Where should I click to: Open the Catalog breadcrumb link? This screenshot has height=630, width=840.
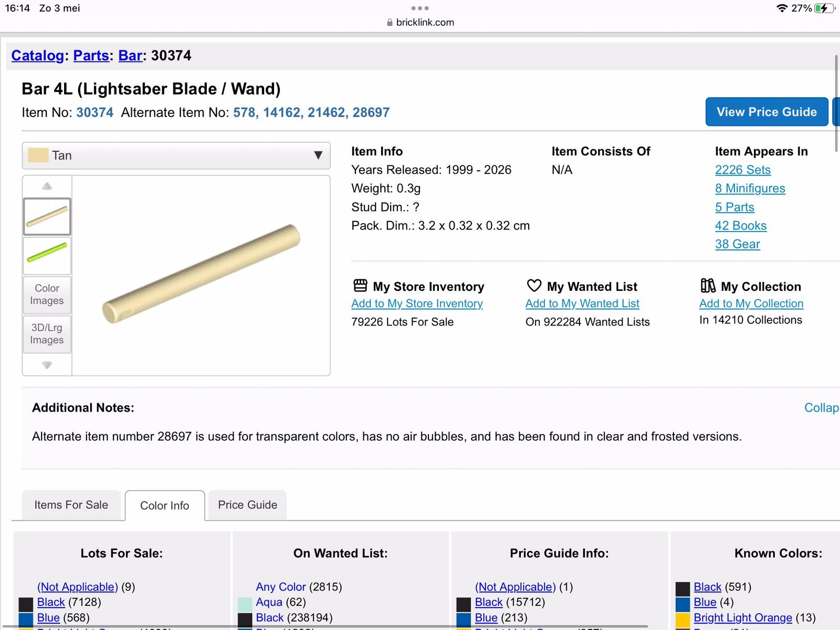pos(38,56)
